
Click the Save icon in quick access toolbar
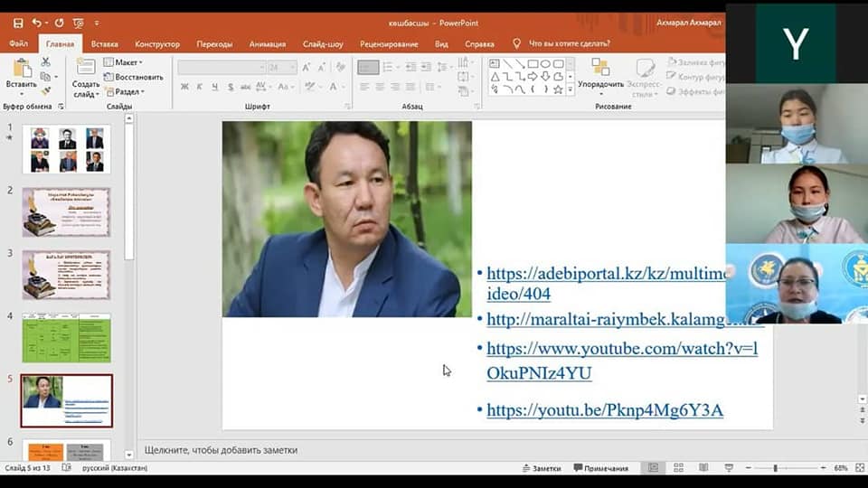click(x=18, y=22)
